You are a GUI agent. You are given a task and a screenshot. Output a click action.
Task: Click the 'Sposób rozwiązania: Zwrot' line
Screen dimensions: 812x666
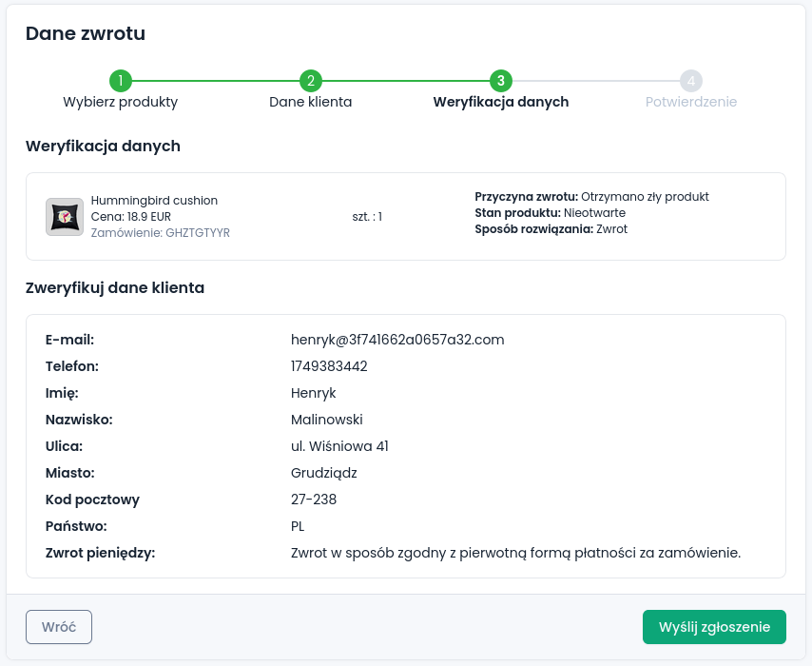551,229
